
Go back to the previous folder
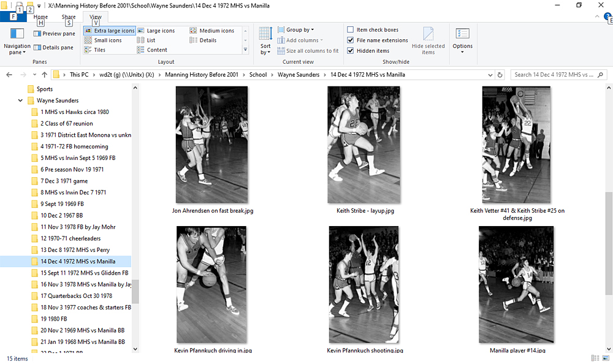9,75
